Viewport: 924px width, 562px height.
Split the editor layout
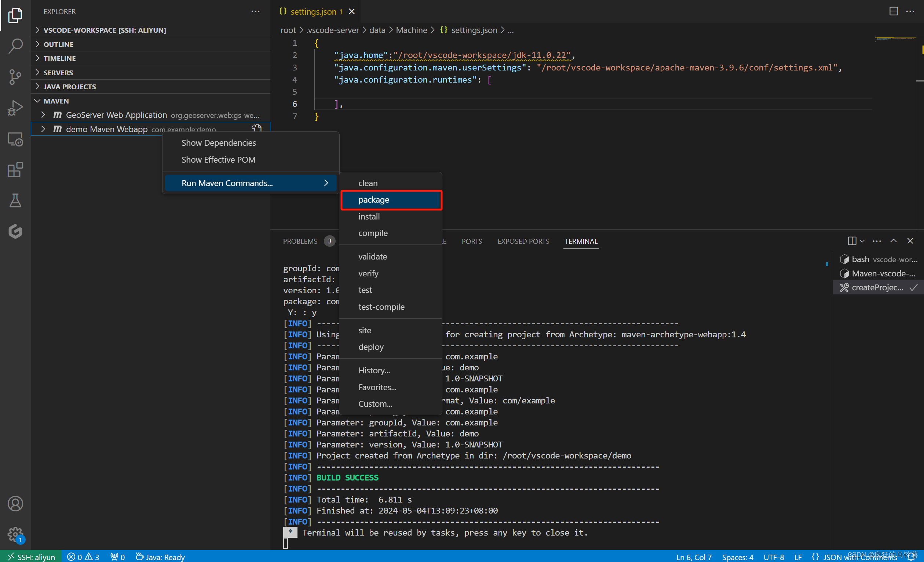pyautogui.click(x=894, y=11)
